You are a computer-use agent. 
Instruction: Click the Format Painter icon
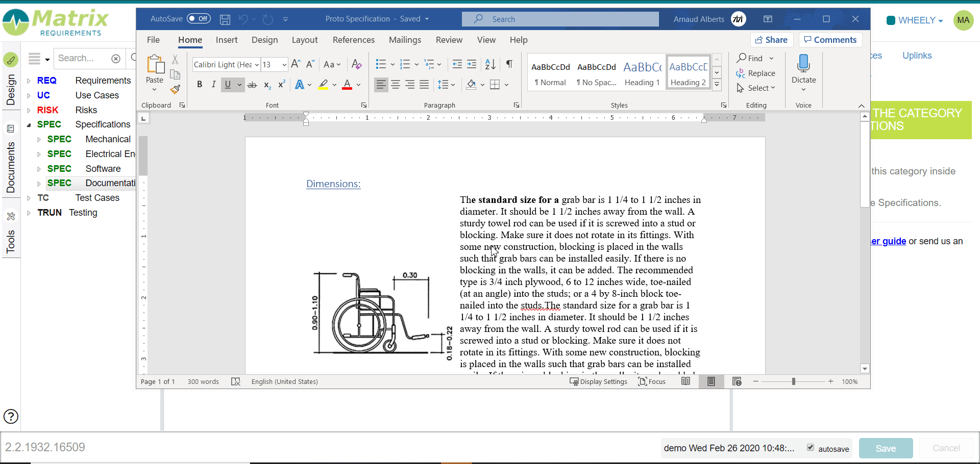pos(175,90)
